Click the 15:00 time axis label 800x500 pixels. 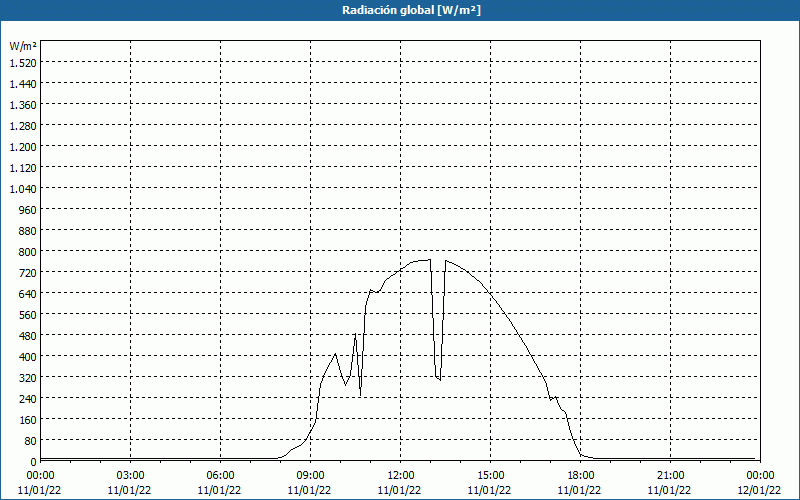(490, 476)
